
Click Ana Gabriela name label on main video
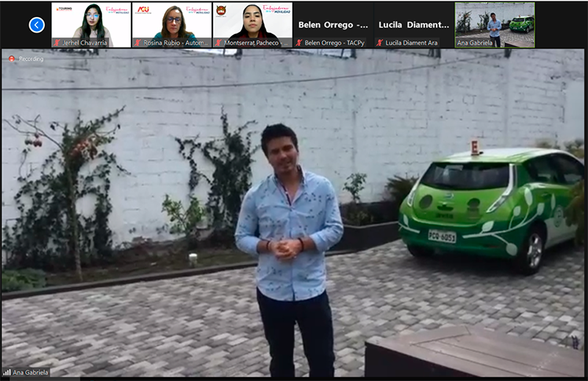click(31, 372)
